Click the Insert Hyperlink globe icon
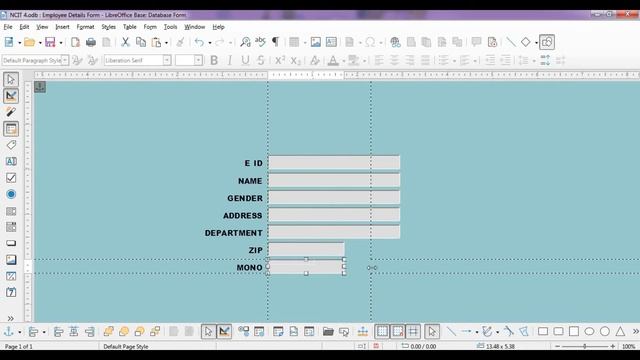Viewport: 640px width, 360px height. click(x=395, y=42)
